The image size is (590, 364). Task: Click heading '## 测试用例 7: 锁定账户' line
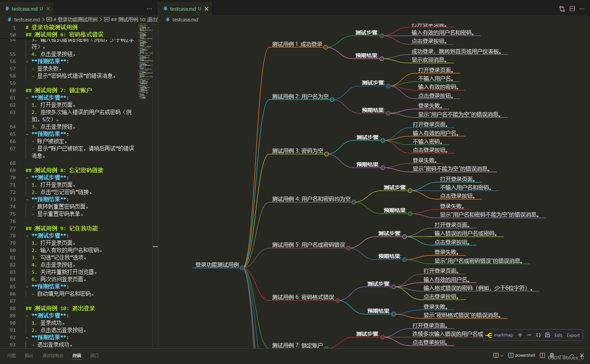click(x=59, y=90)
